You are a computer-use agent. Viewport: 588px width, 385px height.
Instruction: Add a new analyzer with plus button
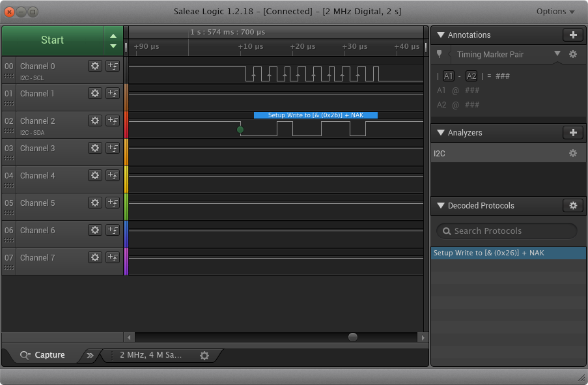pyautogui.click(x=572, y=132)
